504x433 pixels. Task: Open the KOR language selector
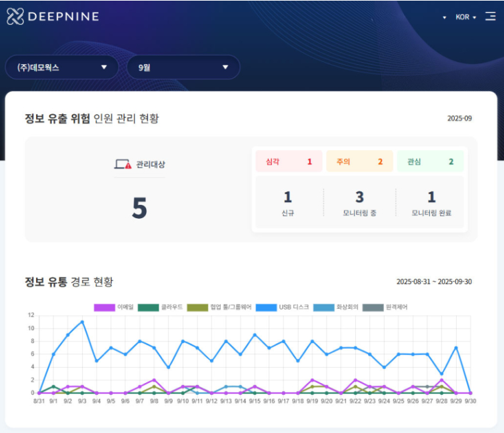(465, 17)
